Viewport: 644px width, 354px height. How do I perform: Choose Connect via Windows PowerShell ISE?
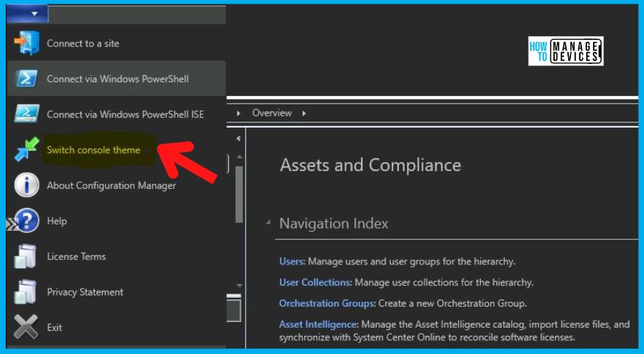tap(125, 114)
